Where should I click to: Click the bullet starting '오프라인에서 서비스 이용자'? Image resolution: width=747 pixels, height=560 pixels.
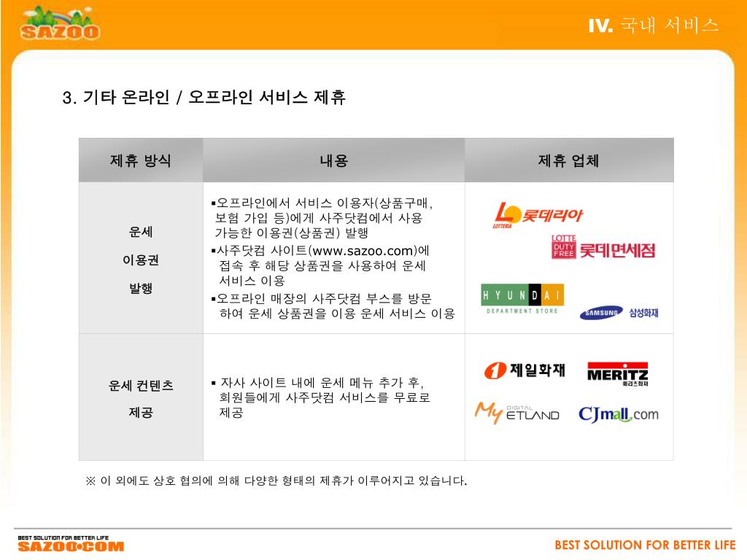(x=322, y=218)
